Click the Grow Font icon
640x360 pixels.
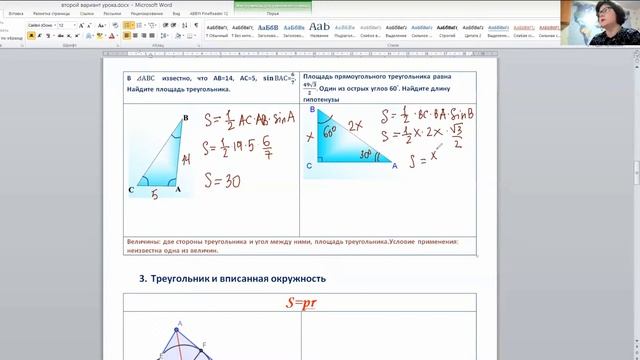tap(81, 25)
